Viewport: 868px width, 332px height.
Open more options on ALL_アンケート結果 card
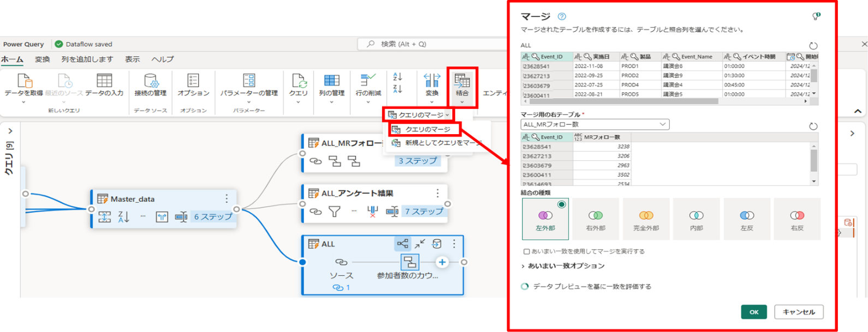[x=437, y=193]
